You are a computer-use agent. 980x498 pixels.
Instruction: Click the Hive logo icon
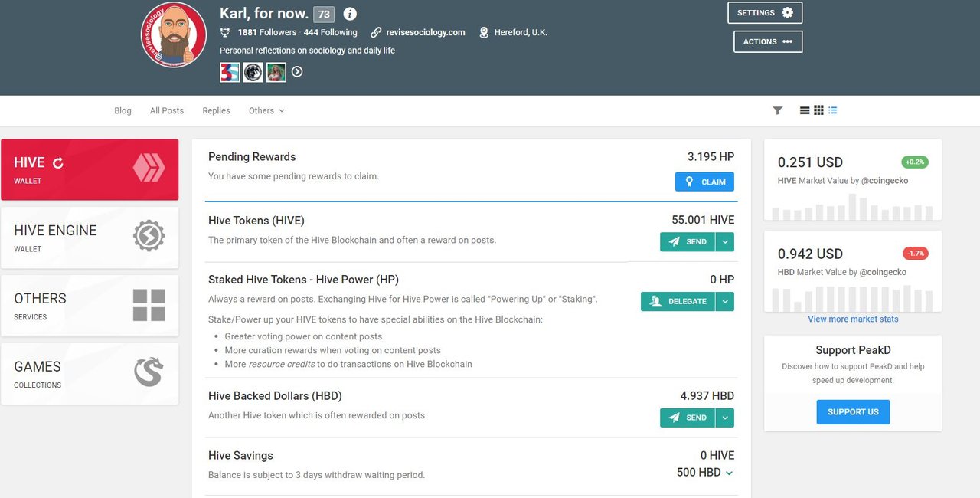(x=149, y=168)
